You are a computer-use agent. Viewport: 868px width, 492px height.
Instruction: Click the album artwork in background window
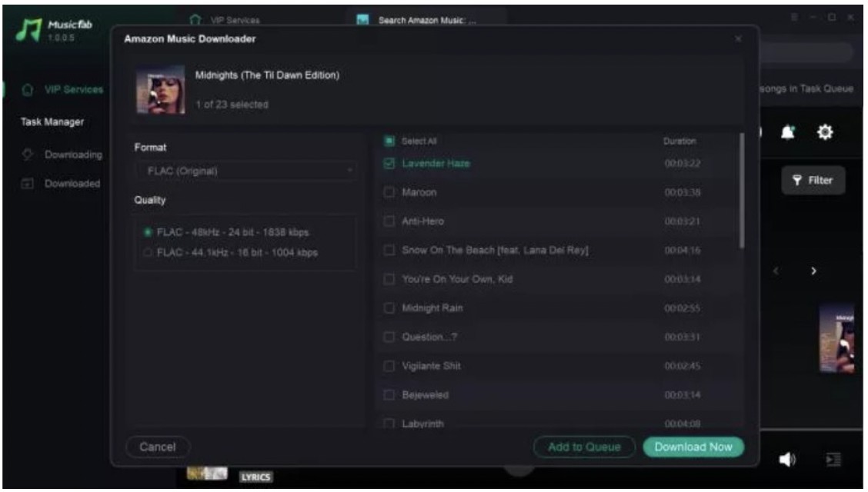click(x=837, y=337)
